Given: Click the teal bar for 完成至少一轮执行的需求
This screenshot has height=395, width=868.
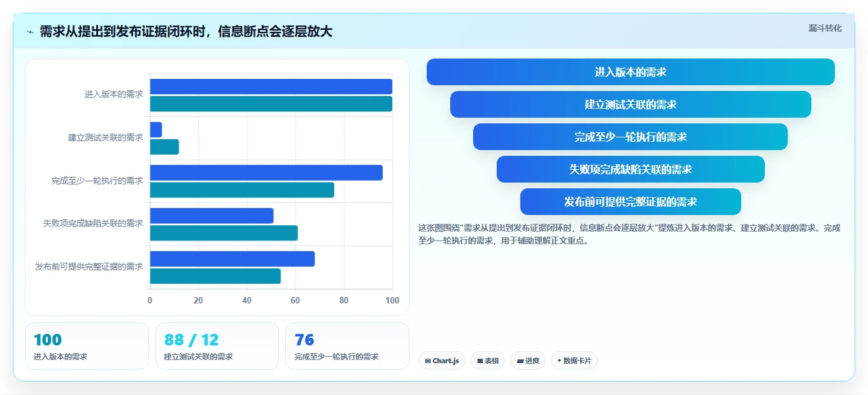Looking at the screenshot, I should (242, 190).
